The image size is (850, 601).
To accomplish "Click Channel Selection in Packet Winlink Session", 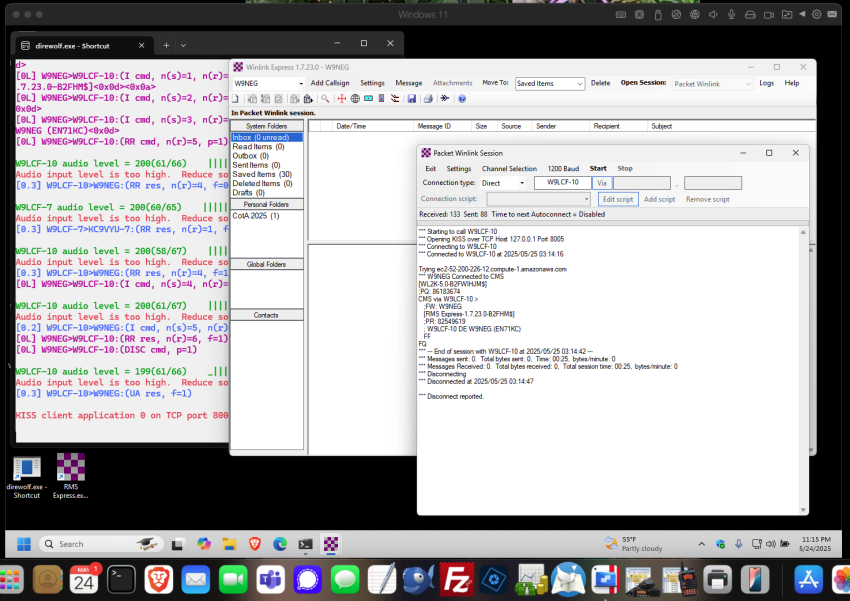I will click(509, 169).
